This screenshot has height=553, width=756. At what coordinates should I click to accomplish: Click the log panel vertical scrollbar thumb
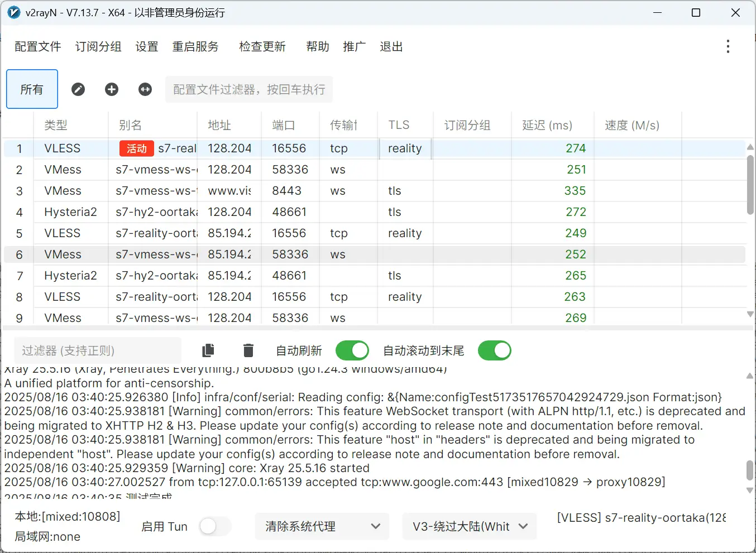click(750, 470)
